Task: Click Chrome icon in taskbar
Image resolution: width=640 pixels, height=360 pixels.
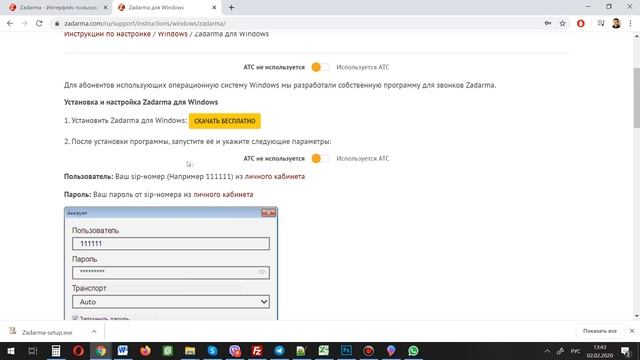Action: click(x=101, y=351)
